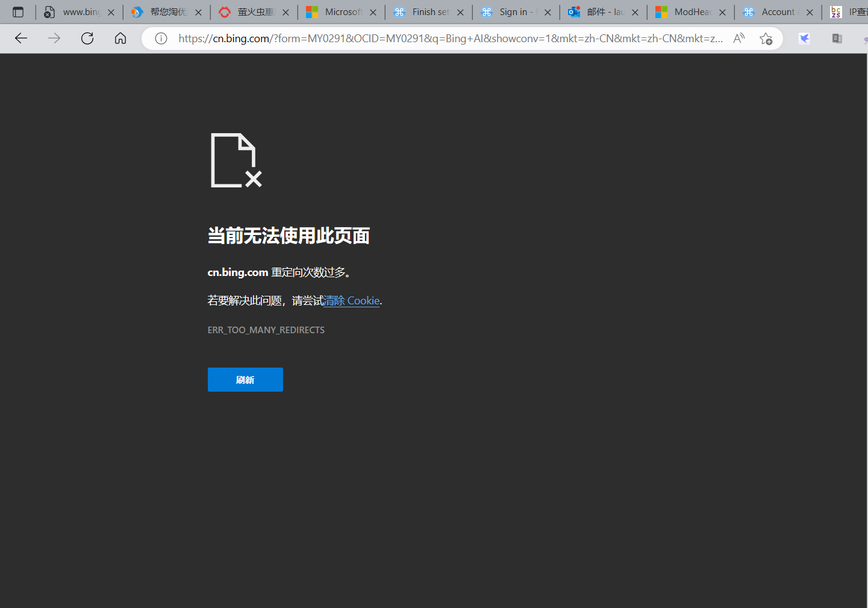Switch to the Account tab
Viewport: 868px width, 608px height.
pos(777,12)
